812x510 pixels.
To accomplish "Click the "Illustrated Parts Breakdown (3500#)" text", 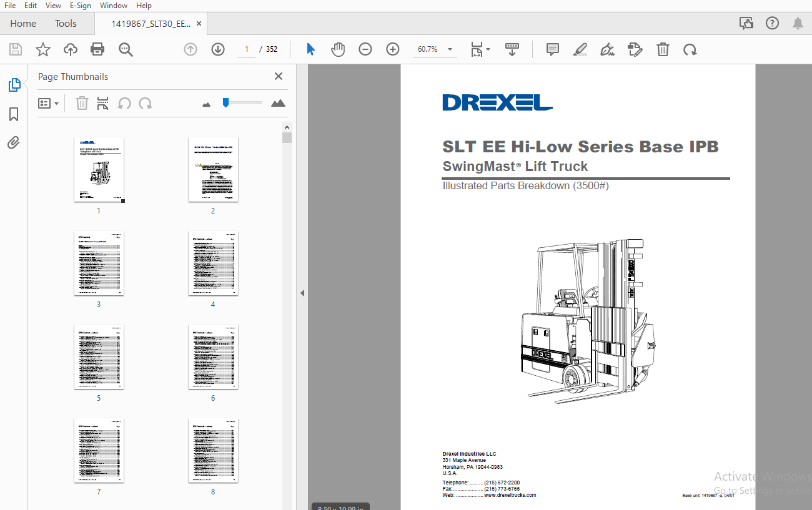I will pos(525,185).
